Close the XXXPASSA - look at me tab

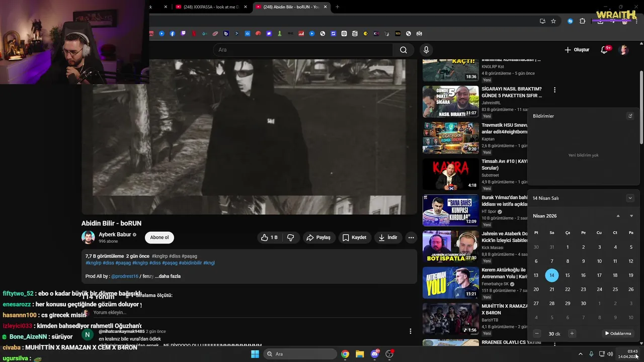[246, 7]
